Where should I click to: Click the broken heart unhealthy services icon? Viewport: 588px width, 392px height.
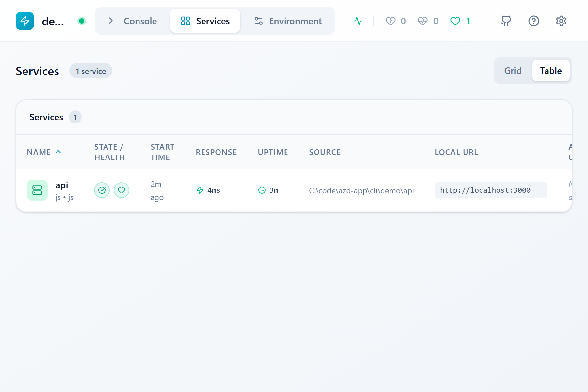(390, 21)
